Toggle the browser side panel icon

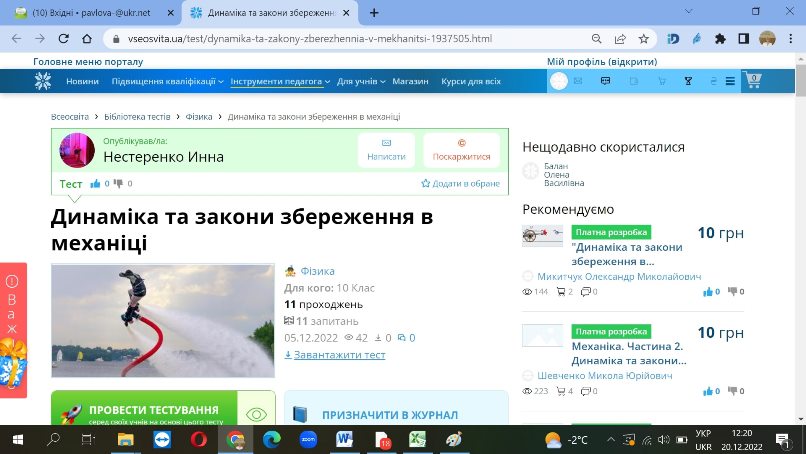(743, 39)
